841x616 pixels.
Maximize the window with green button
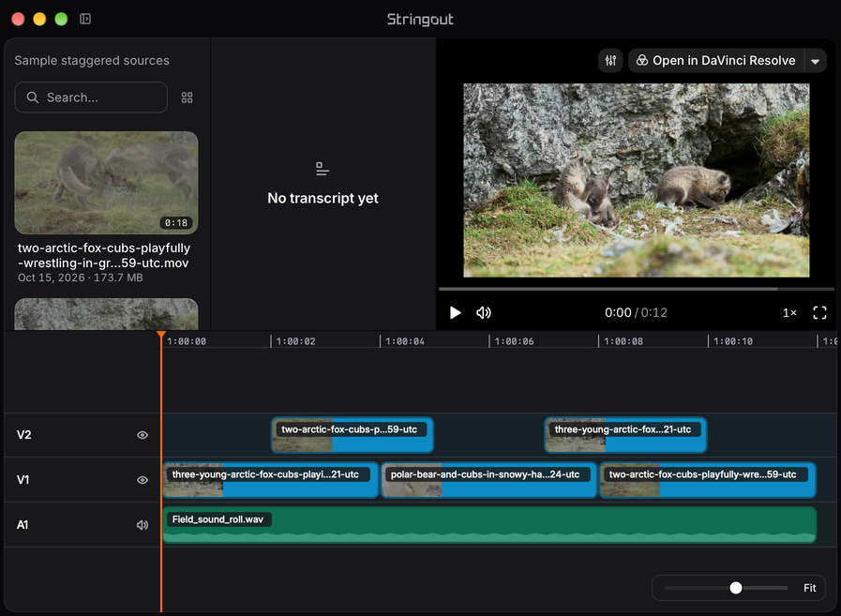click(61, 19)
